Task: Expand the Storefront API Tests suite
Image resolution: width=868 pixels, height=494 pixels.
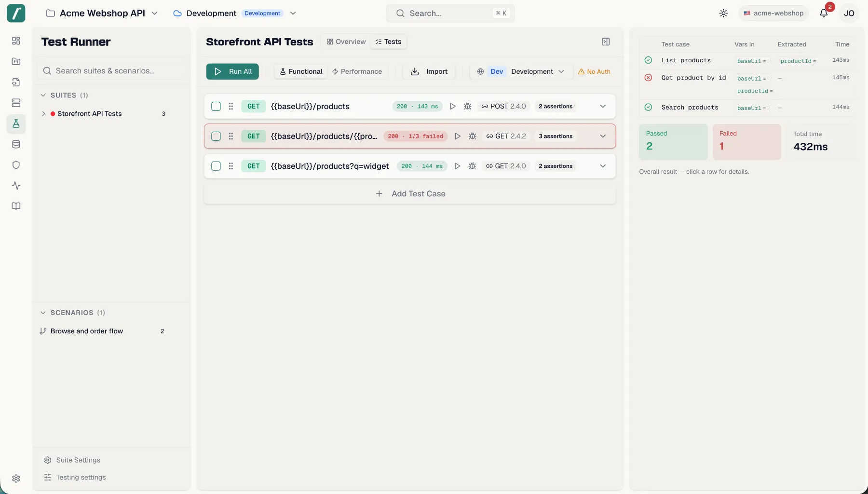Action: click(x=43, y=114)
